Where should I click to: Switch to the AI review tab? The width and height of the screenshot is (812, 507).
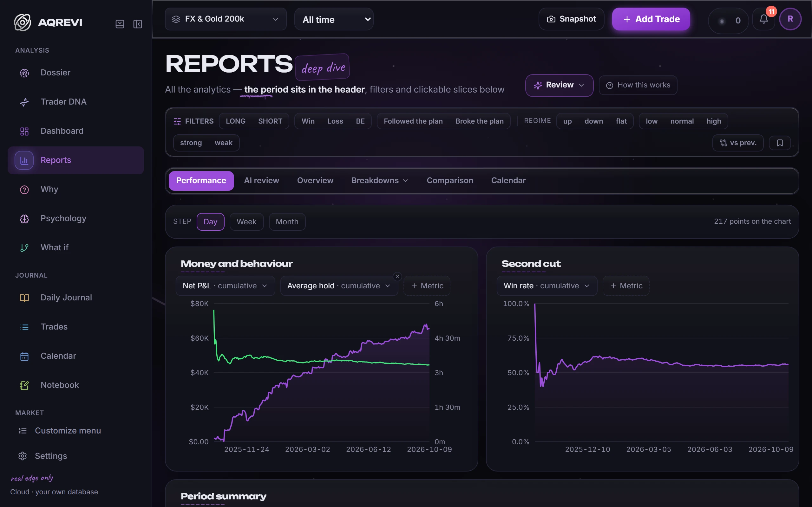tap(261, 180)
